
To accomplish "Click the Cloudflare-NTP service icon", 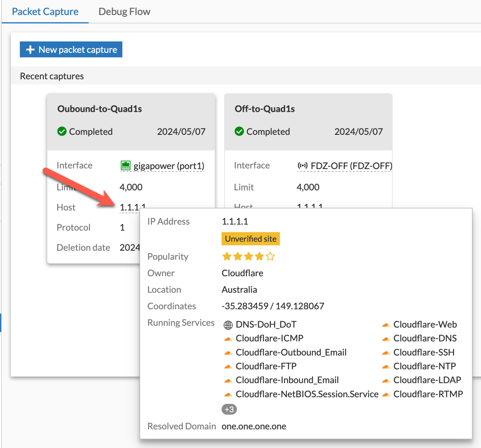I will click(386, 367).
